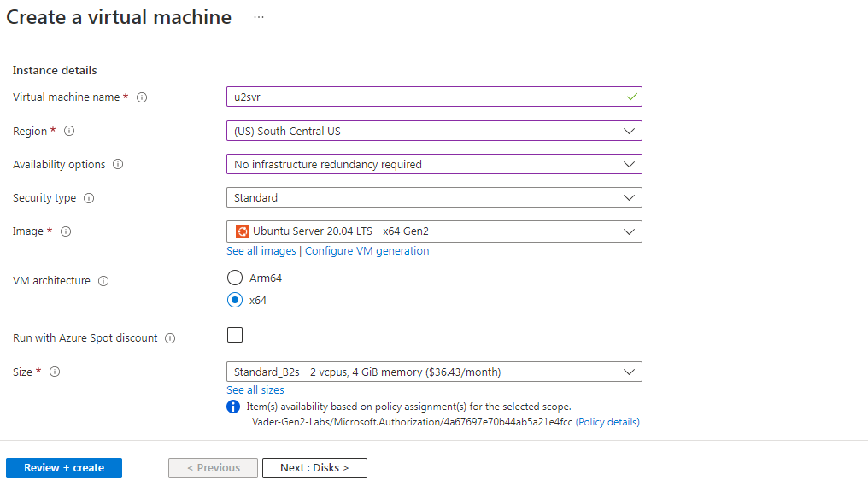Screen dimensions: 868x486
Task: Show info for Availability options
Action: 118,164
